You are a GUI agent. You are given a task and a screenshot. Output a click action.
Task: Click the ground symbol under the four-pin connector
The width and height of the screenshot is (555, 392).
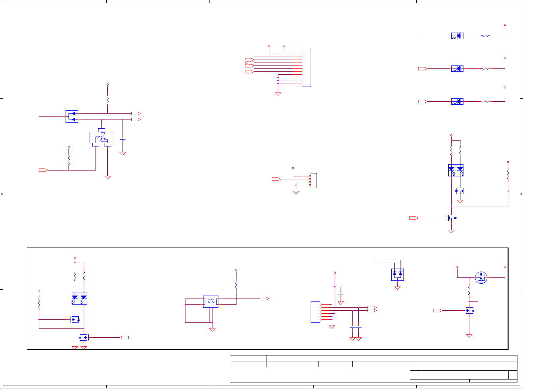[296, 193]
